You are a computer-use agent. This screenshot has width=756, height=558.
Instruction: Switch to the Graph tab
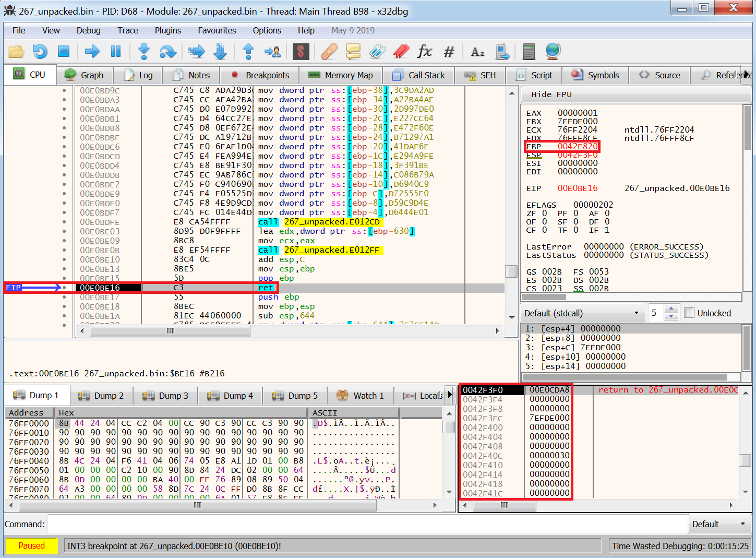point(85,75)
